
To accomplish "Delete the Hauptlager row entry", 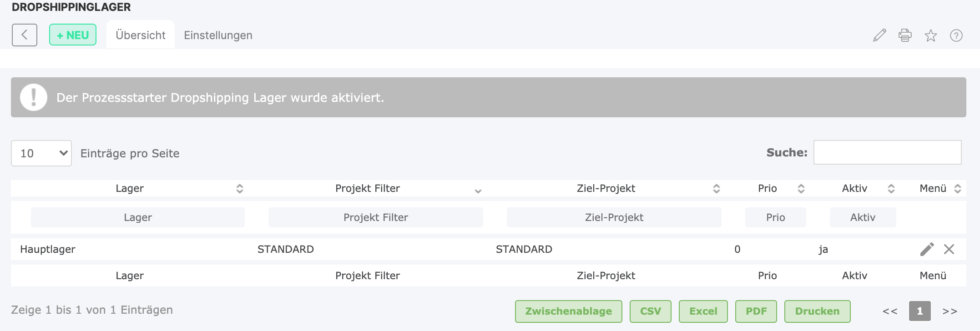I will (949, 249).
